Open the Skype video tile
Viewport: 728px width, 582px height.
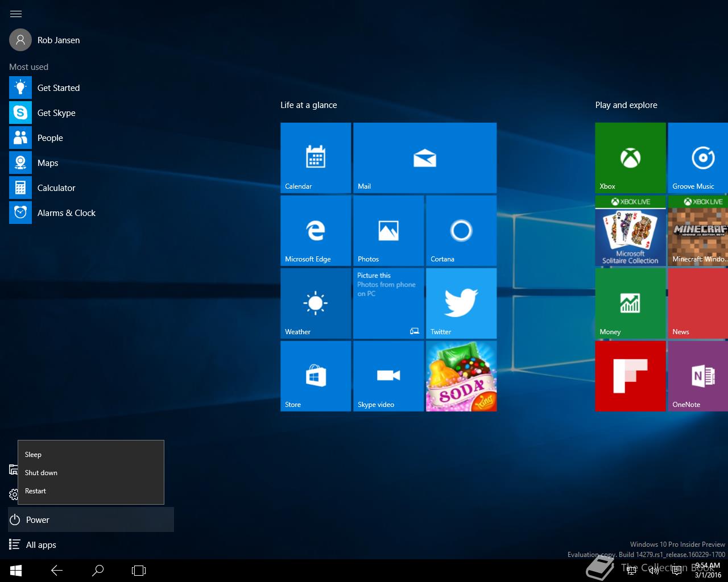click(388, 376)
